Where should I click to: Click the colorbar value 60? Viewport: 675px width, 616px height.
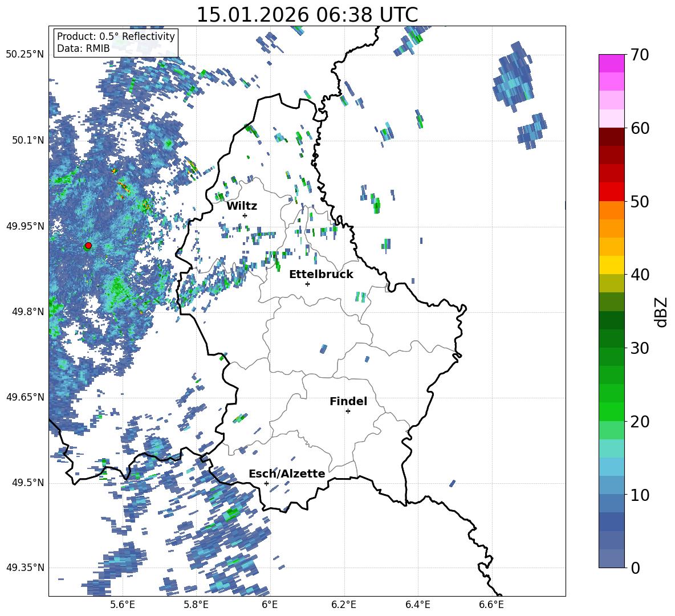[640, 128]
